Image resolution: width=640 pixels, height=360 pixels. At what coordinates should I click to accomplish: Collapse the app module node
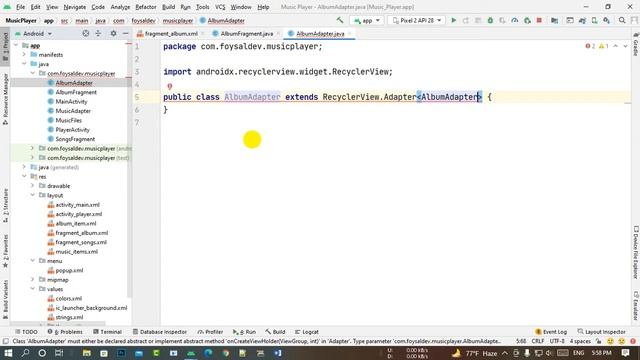(x=16, y=45)
